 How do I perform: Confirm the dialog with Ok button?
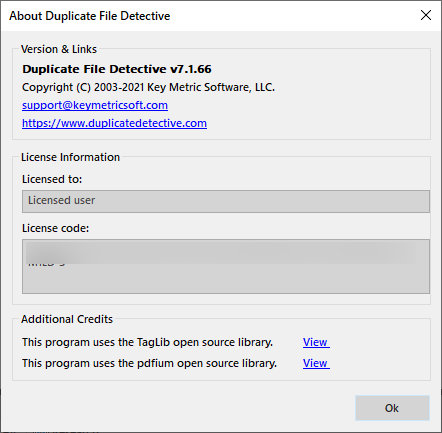pos(392,408)
